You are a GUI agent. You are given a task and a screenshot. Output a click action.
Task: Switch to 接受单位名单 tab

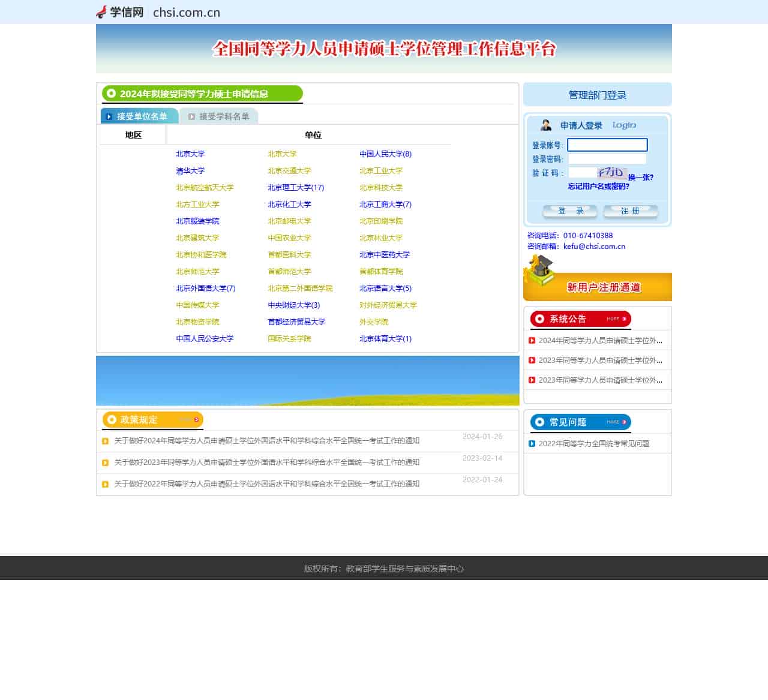[139, 116]
